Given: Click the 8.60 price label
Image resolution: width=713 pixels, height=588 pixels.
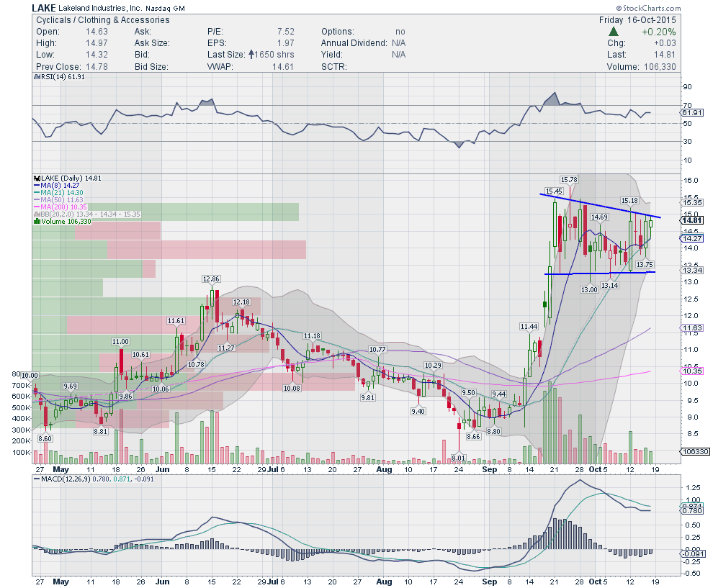Looking at the screenshot, I should coord(45,439).
